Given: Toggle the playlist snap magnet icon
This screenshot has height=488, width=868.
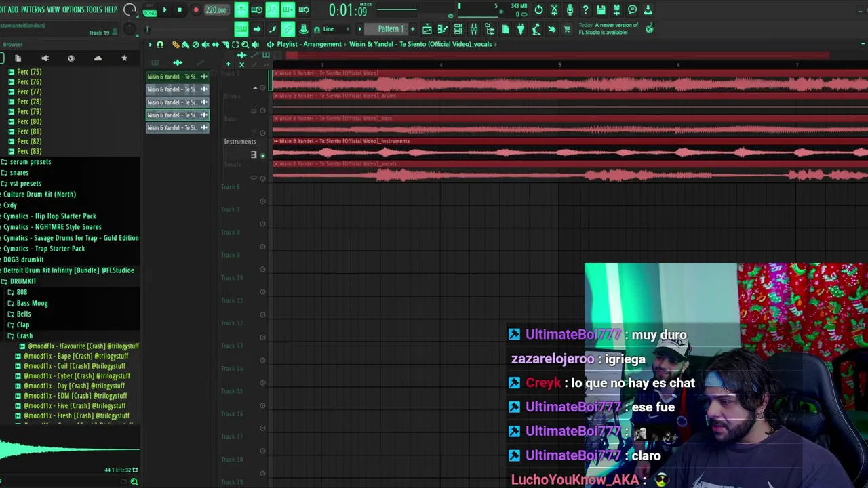Looking at the screenshot, I should tap(160, 44).
